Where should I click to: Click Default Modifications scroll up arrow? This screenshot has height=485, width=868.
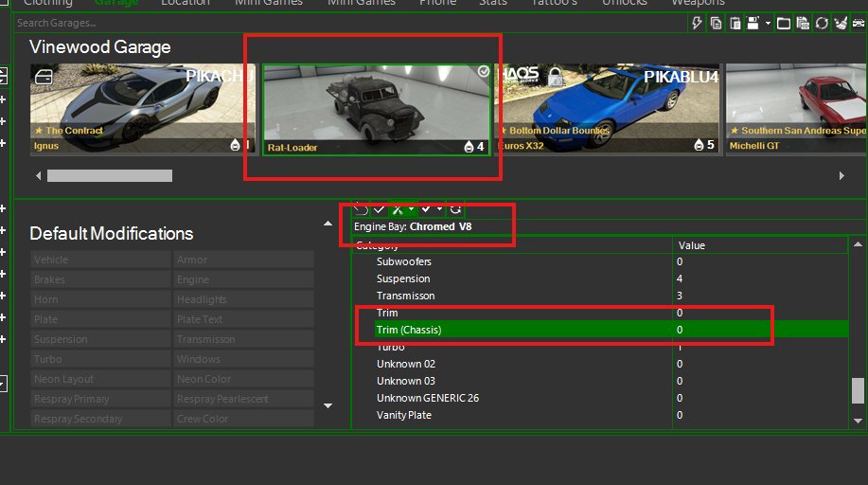pyautogui.click(x=328, y=224)
